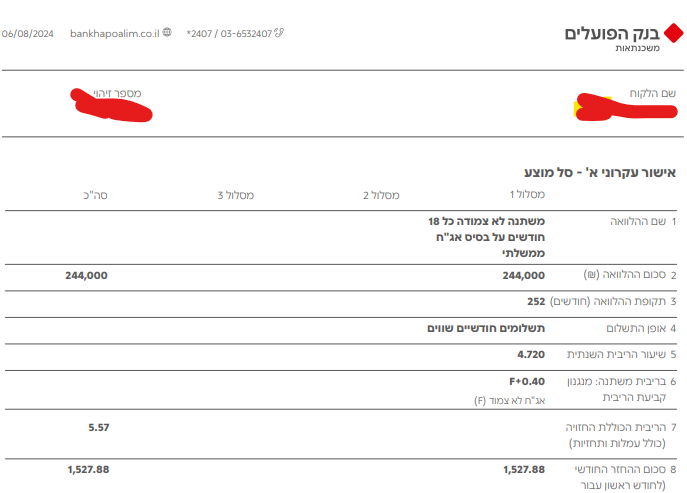Viewport: 687px width, 493px height.
Task: Click the loan period value 252
Action: [x=536, y=300]
